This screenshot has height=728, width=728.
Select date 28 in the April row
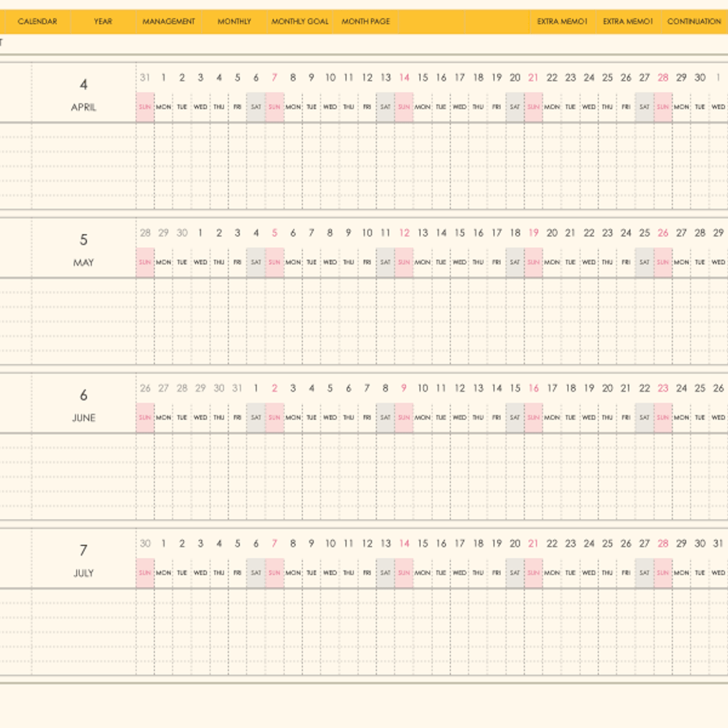click(x=663, y=78)
